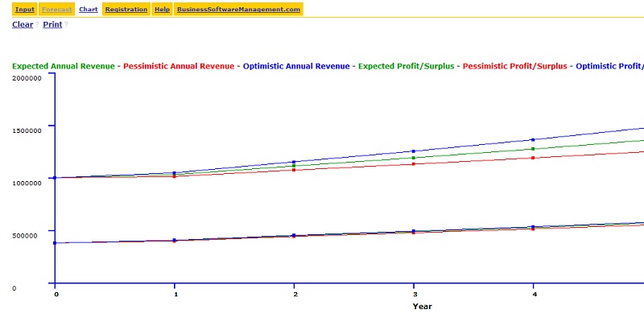Image resolution: width=644 pixels, height=322 pixels.
Task: Open the Help tab
Action: coord(163,10)
